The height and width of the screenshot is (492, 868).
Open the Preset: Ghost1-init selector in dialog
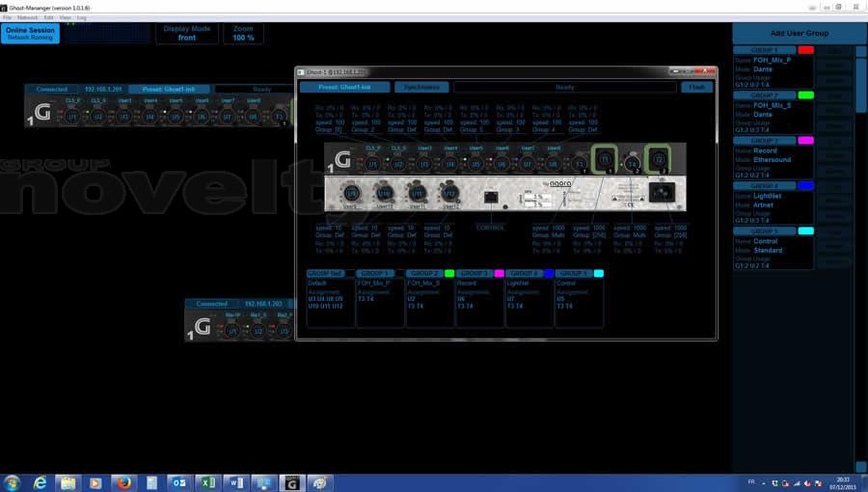[x=344, y=87]
